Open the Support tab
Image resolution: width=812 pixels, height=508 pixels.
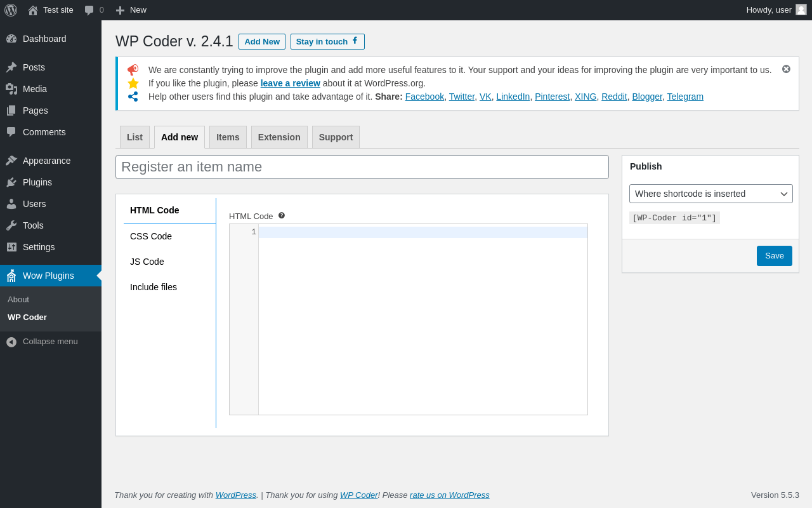[336, 137]
